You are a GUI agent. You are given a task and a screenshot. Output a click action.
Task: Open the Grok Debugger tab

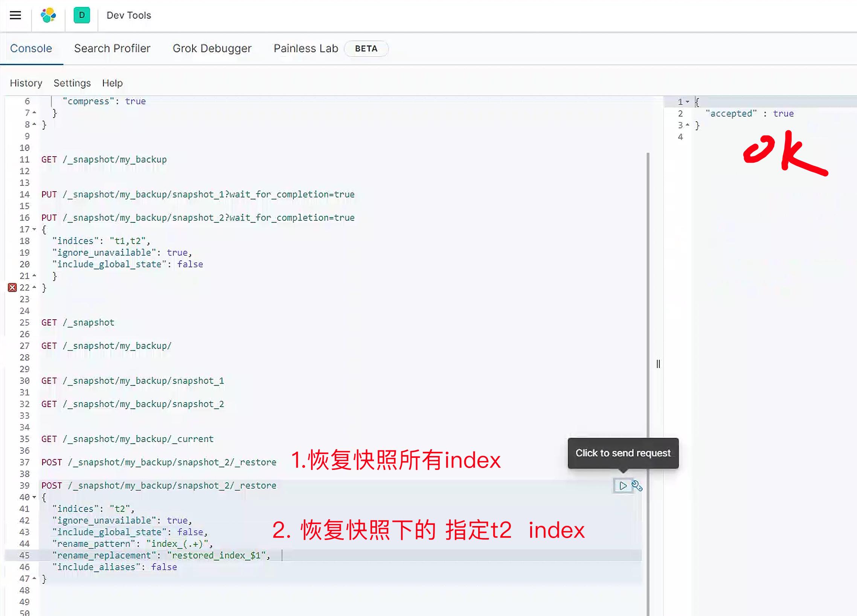[212, 49]
